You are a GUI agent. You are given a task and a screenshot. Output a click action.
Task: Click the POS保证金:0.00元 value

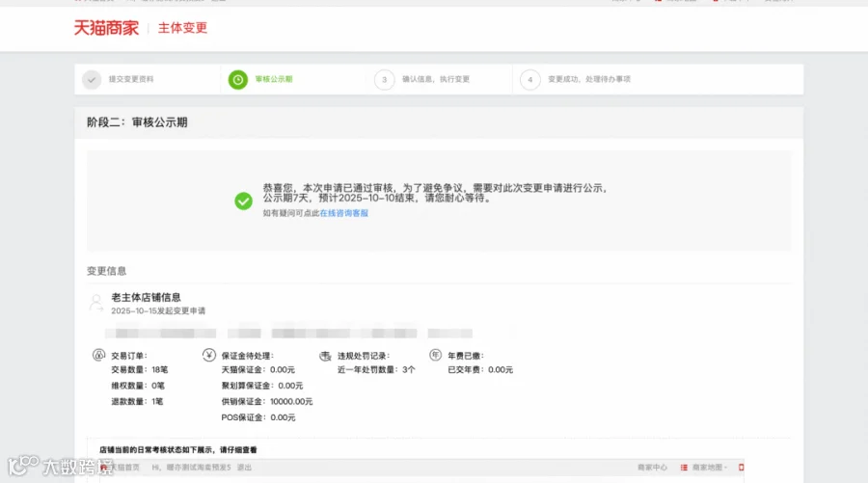tap(258, 417)
